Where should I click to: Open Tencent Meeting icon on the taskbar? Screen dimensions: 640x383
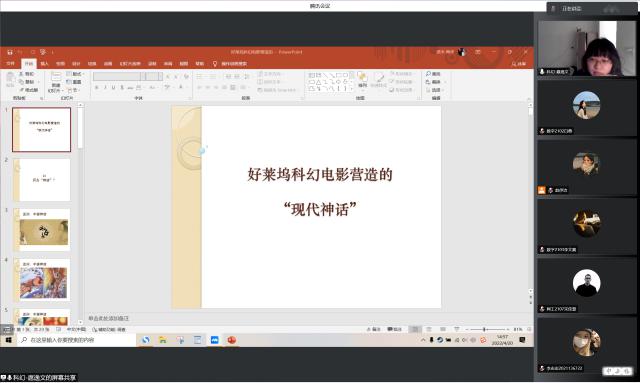pos(215,340)
